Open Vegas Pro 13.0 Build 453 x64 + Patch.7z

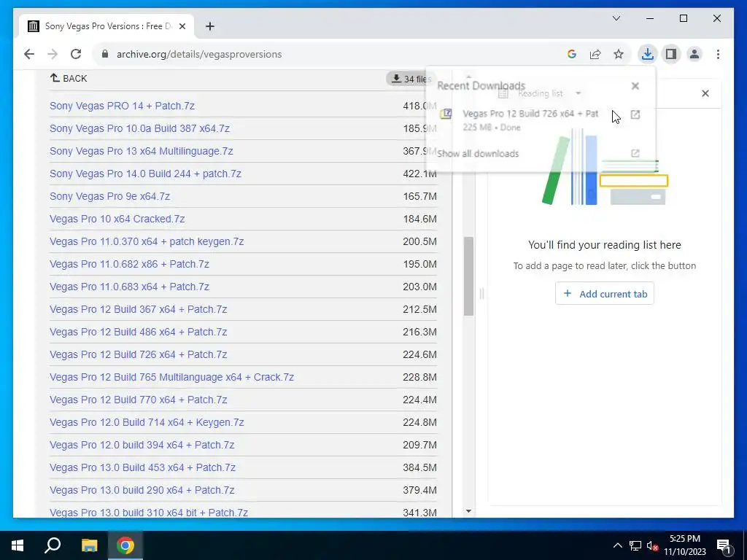click(x=142, y=467)
